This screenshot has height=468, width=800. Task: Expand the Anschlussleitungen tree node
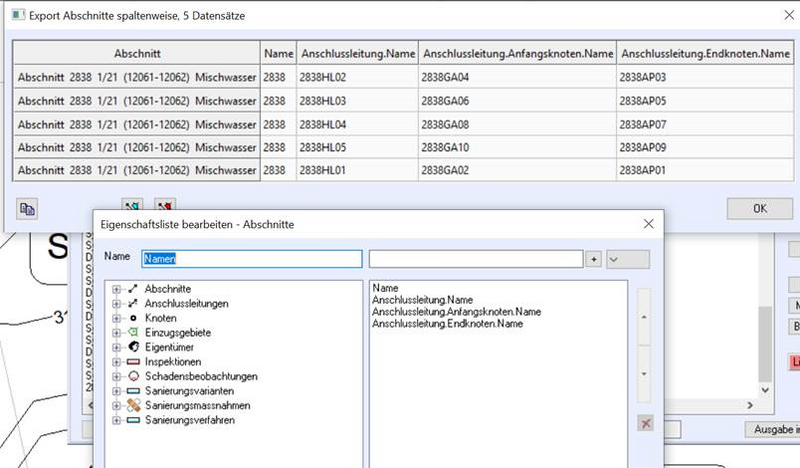(116, 304)
